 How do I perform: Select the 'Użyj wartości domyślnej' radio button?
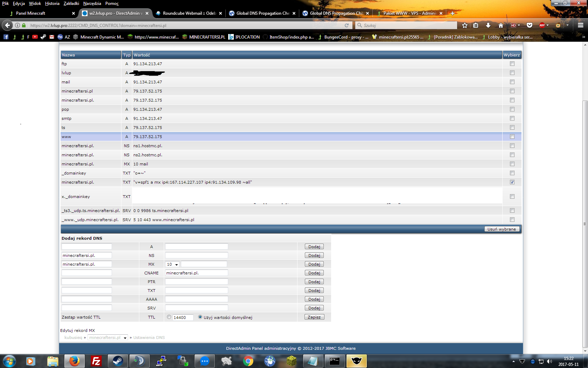[x=200, y=317]
